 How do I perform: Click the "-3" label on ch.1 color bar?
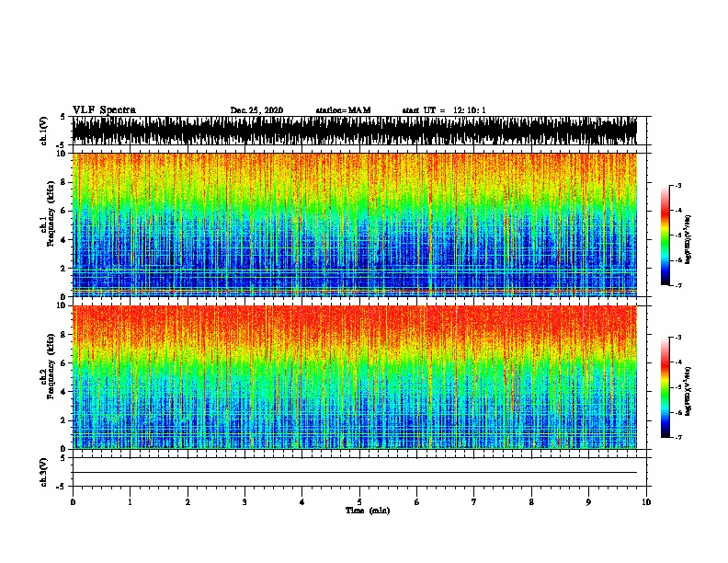(677, 185)
